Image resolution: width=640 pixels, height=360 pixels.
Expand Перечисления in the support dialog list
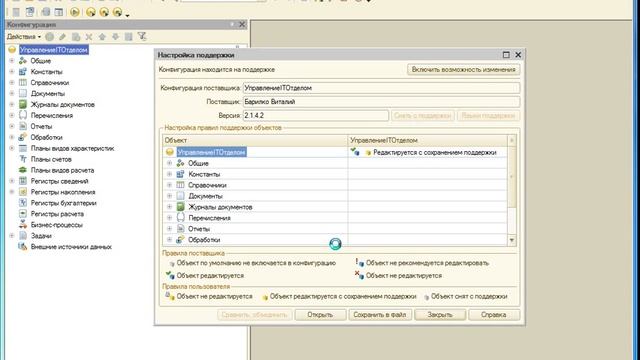[169, 218]
